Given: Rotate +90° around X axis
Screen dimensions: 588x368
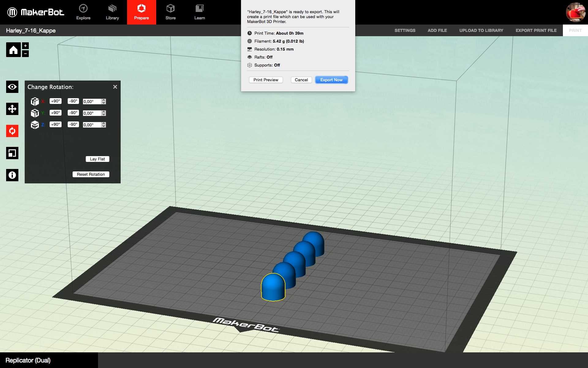Looking at the screenshot, I should click(x=55, y=101).
